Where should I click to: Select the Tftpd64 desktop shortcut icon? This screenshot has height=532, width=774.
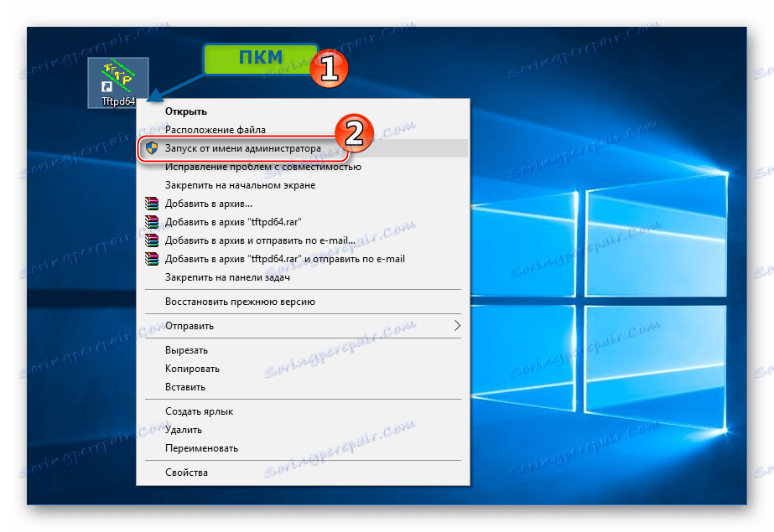(118, 82)
